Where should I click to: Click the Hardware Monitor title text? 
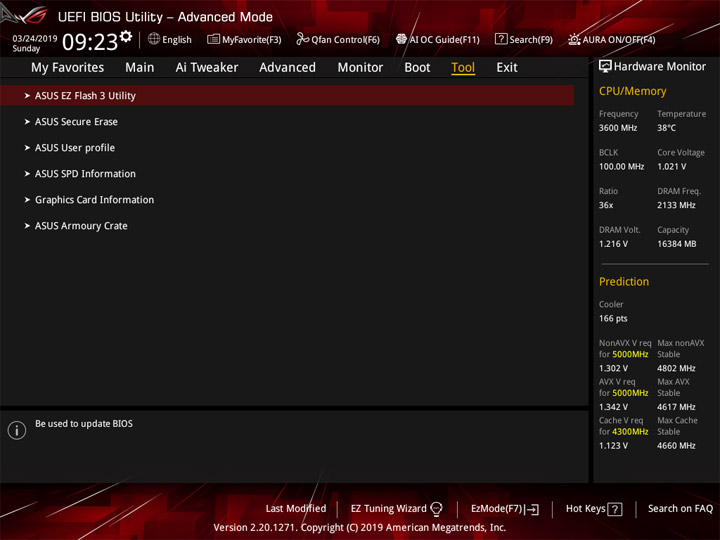(x=660, y=67)
